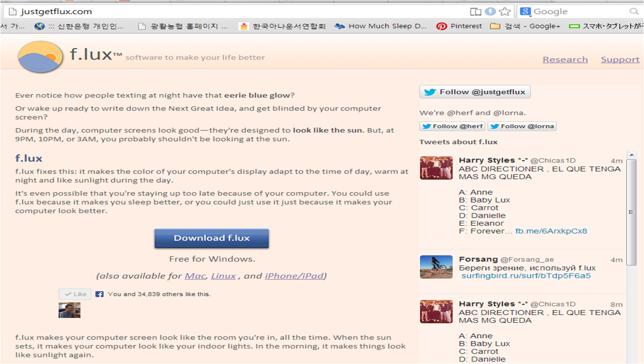
Task: Click the 'software to make your life better' tagline
Action: (x=195, y=57)
